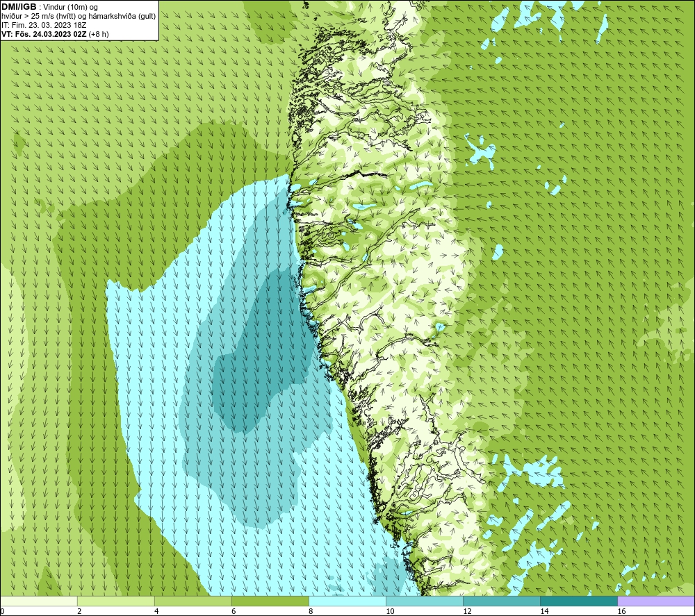Click the scale label '14'
The width and height of the screenshot is (695, 616).
(x=544, y=611)
